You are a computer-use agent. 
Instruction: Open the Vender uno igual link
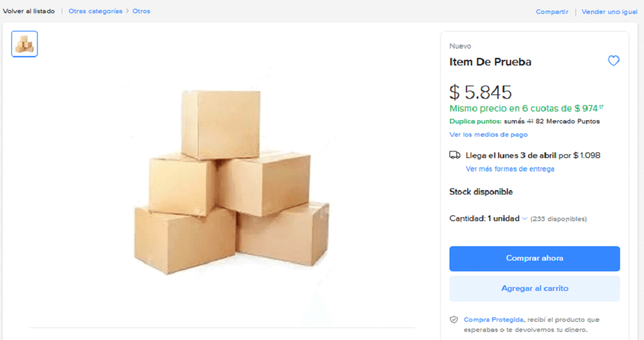[609, 12]
